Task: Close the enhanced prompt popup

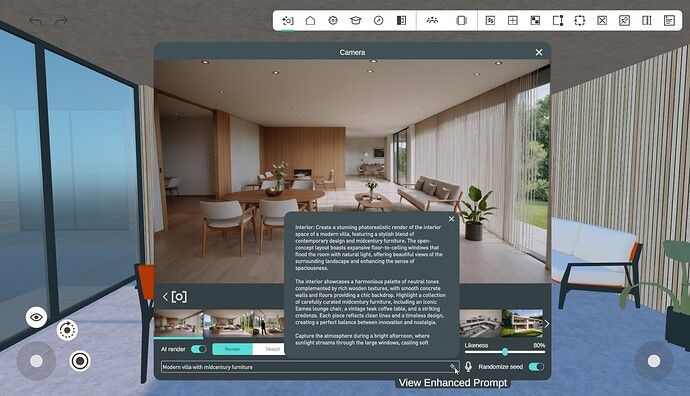Action: pyautogui.click(x=451, y=219)
